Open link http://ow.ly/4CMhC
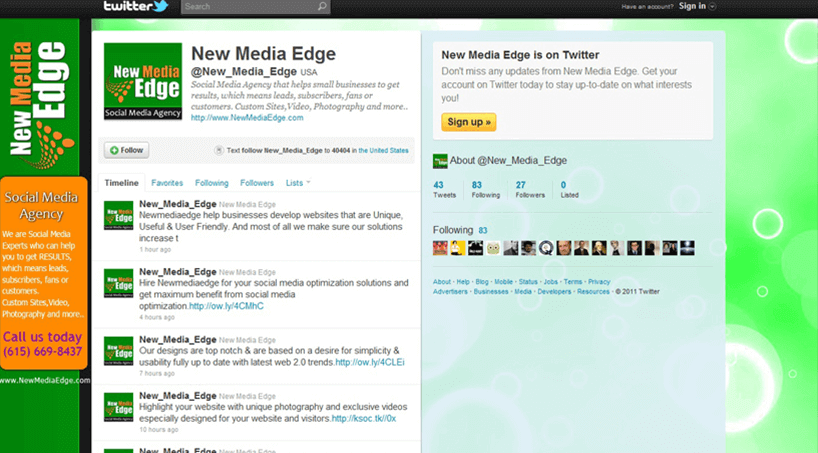The height and width of the screenshot is (453, 818). pyautogui.click(x=226, y=306)
